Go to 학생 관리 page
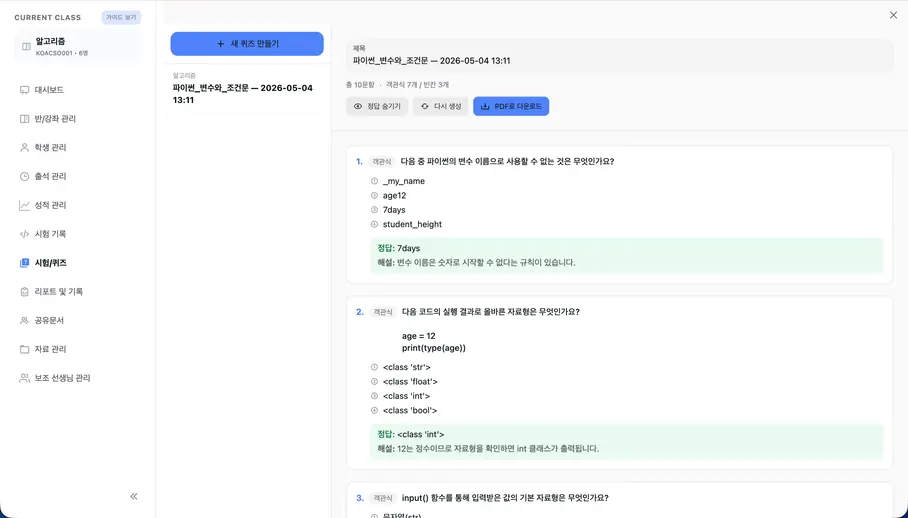The height and width of the screenshot is (518, 908). pos(50,148)
